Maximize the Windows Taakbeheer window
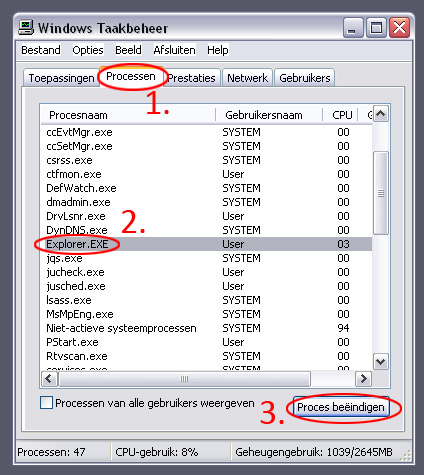The width and height of the screenshot is (424, 475). (x=376, y=28)
